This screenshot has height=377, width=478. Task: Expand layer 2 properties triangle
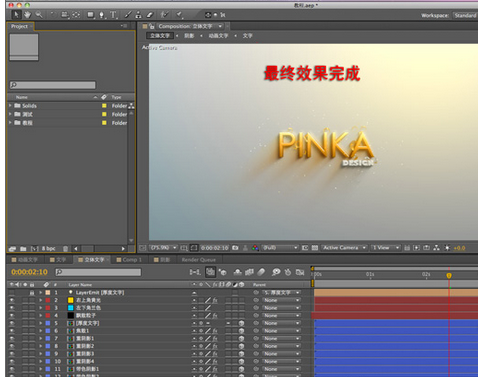click(x=41, y=300)
